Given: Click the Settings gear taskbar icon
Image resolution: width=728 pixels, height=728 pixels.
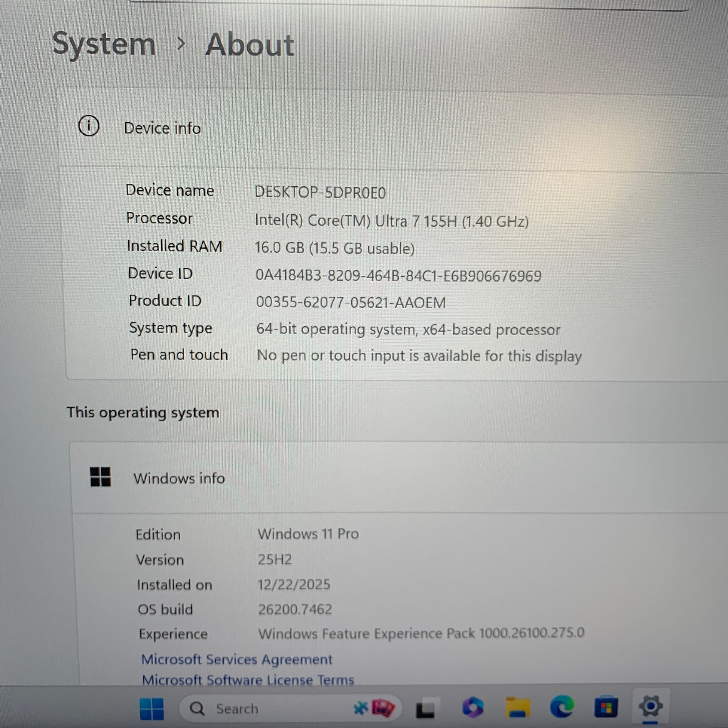Looking at the screenshot, I should coord(651,706).
